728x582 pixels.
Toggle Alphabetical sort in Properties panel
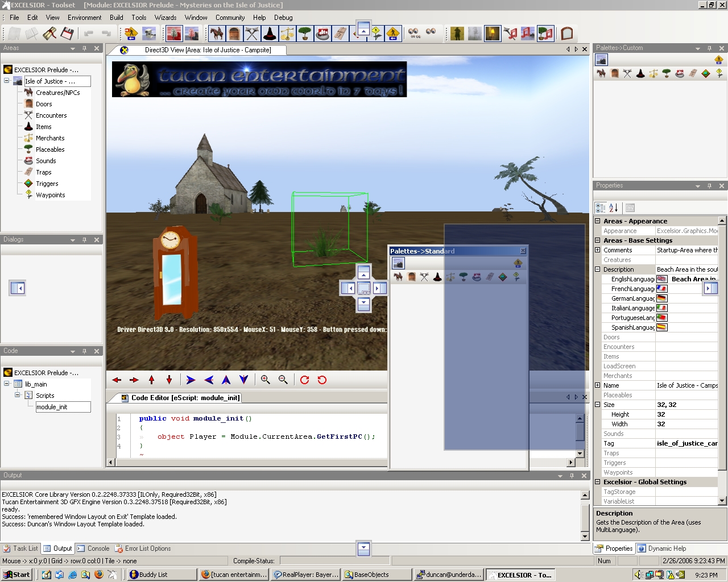[x=614, y=207]
